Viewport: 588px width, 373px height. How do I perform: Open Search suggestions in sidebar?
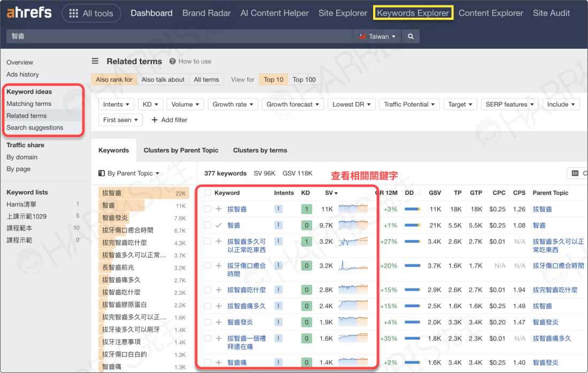pyautogui.click(x=35, y=127)
